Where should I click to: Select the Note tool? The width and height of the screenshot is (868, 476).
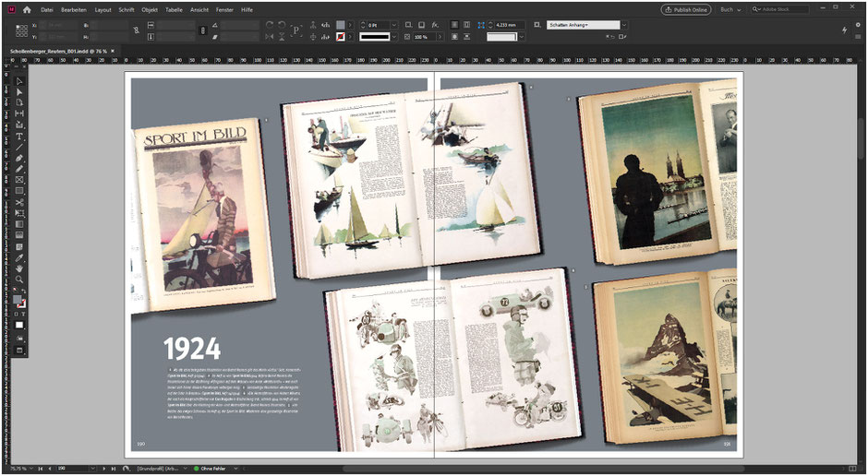pyautogui.click(x=19, y=246)
